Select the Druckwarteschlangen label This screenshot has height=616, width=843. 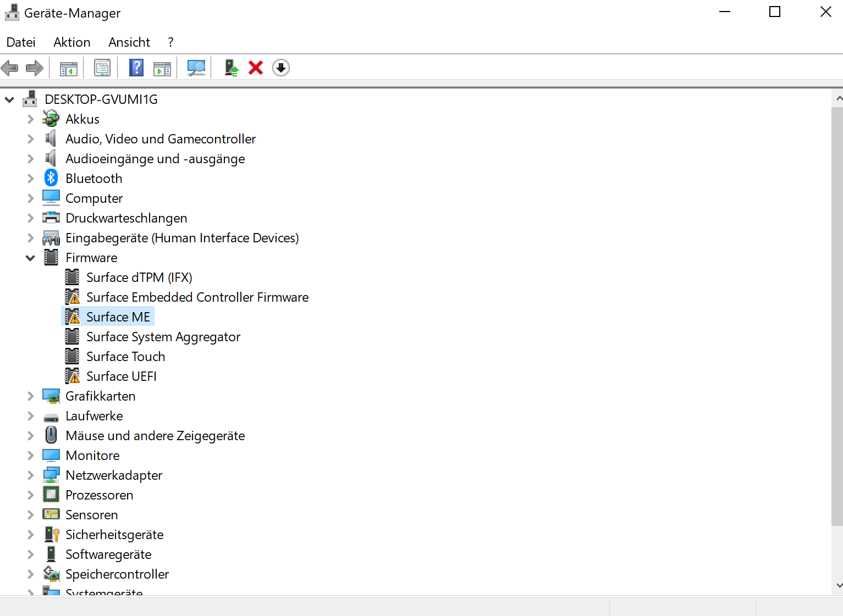tap(126, 218)
